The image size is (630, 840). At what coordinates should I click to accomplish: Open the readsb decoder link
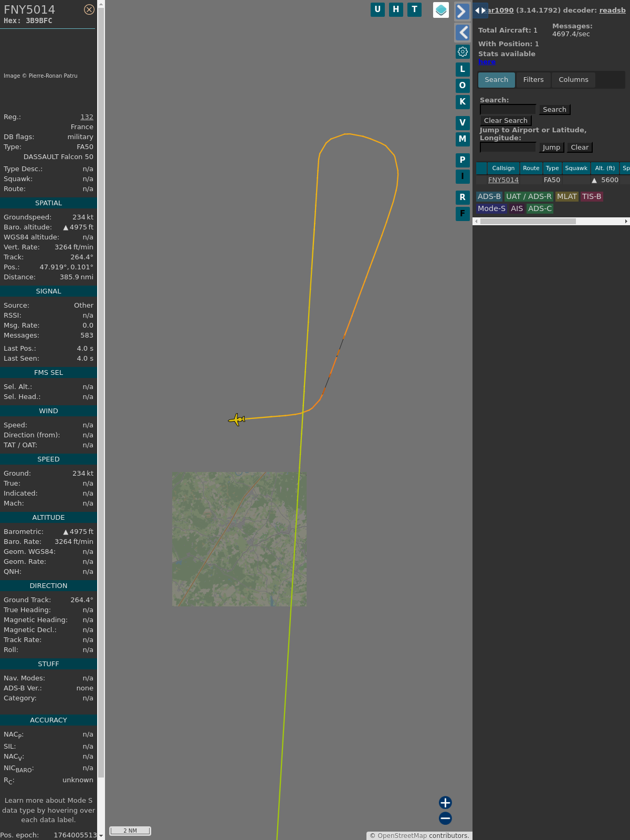point(612,10)
